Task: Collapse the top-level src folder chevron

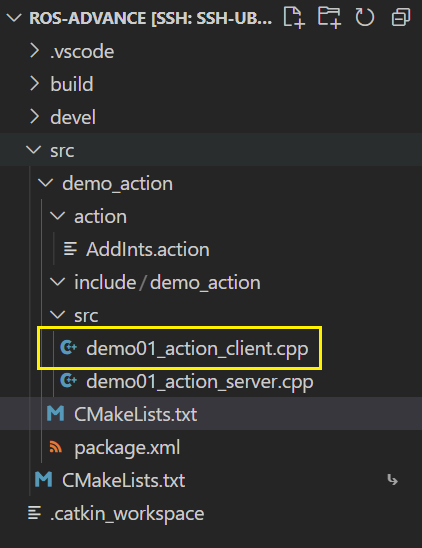Action: (x=34, y=150)
